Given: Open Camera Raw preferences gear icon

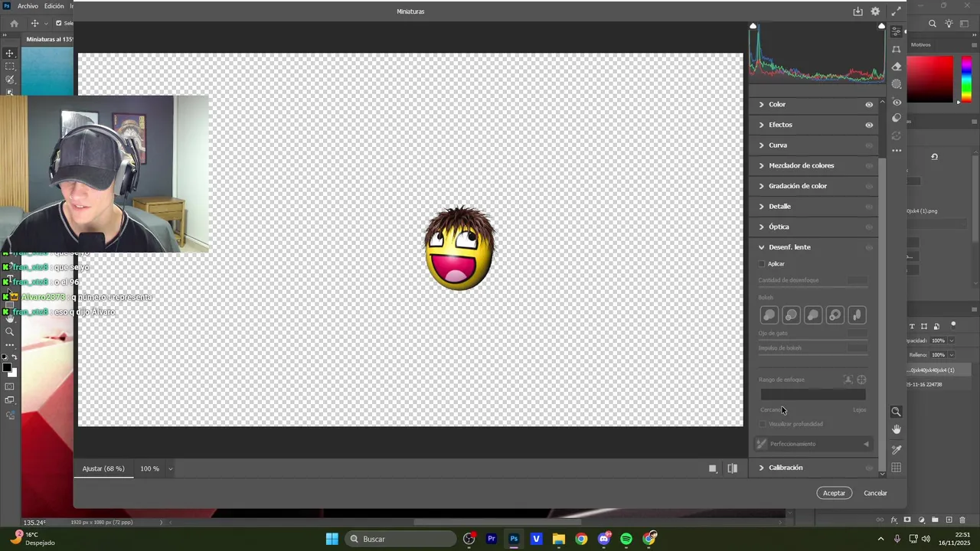Looking at the screenshot, I should [875, 11].
